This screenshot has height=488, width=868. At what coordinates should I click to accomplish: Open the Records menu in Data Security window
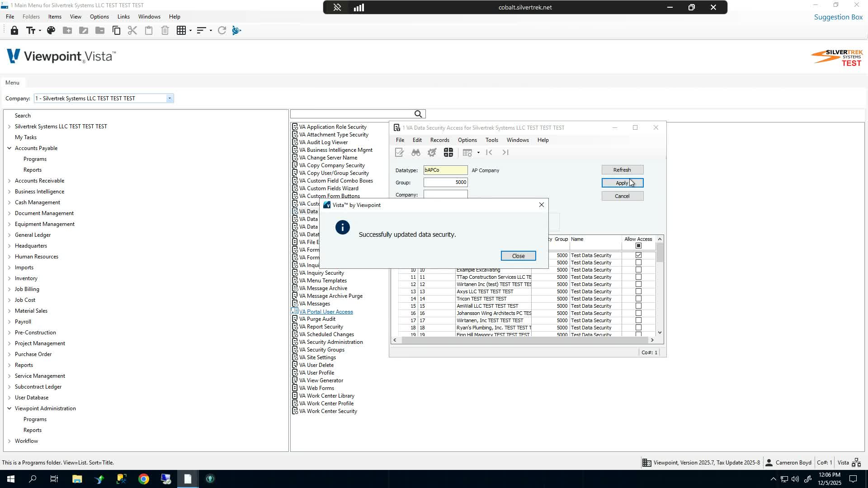[x=440, y=140]
